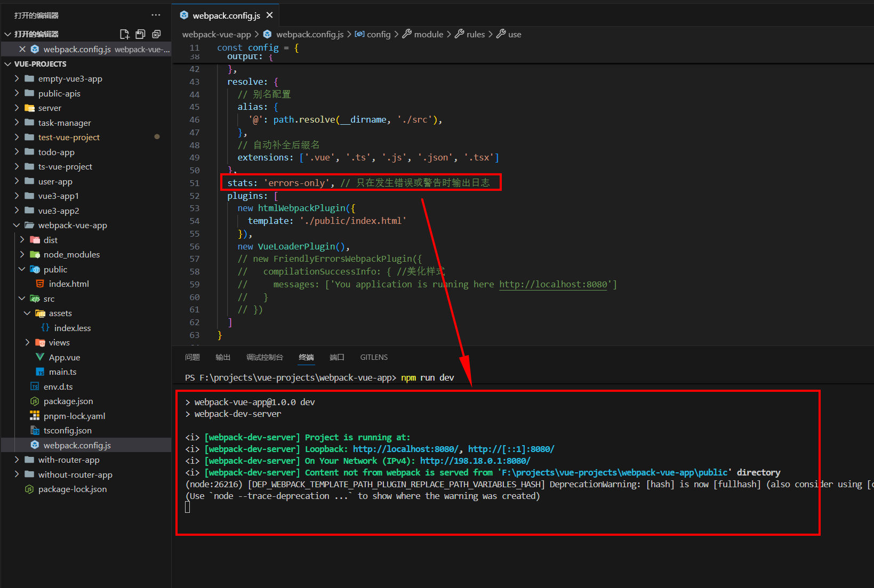This screenshot has height=588, width=874.
Task: Close the webpack.config.js editor tab
Action: tap(269, 15)
